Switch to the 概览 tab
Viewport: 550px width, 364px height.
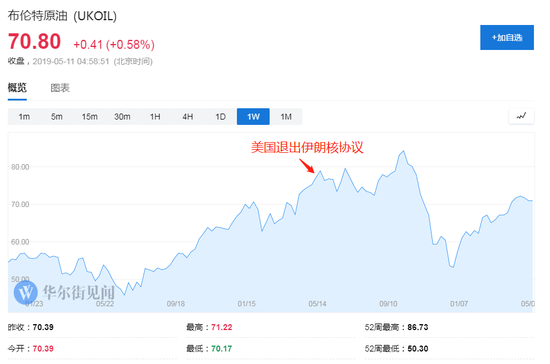coord(17,87)
